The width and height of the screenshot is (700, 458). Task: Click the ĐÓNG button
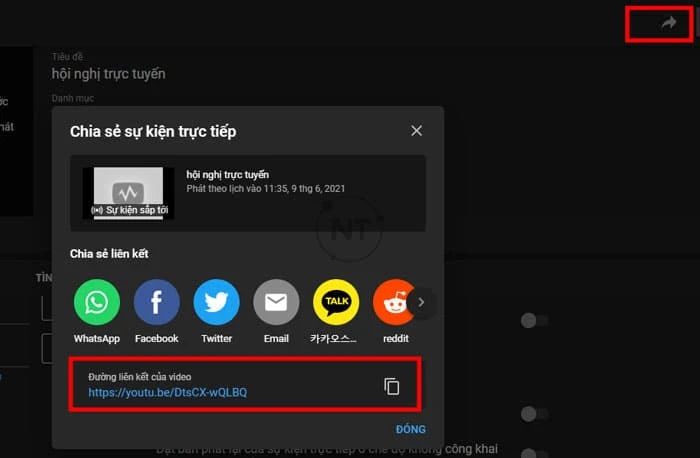(x=411, y=429)
